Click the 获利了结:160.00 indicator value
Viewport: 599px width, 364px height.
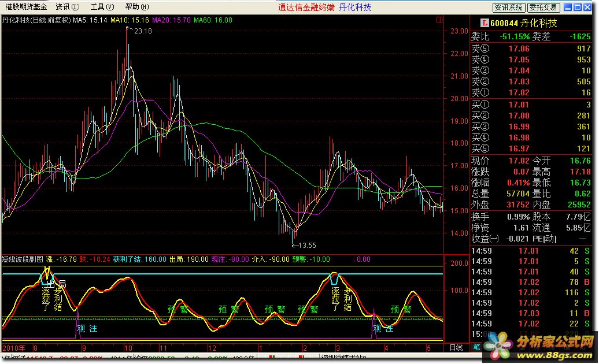140,259
